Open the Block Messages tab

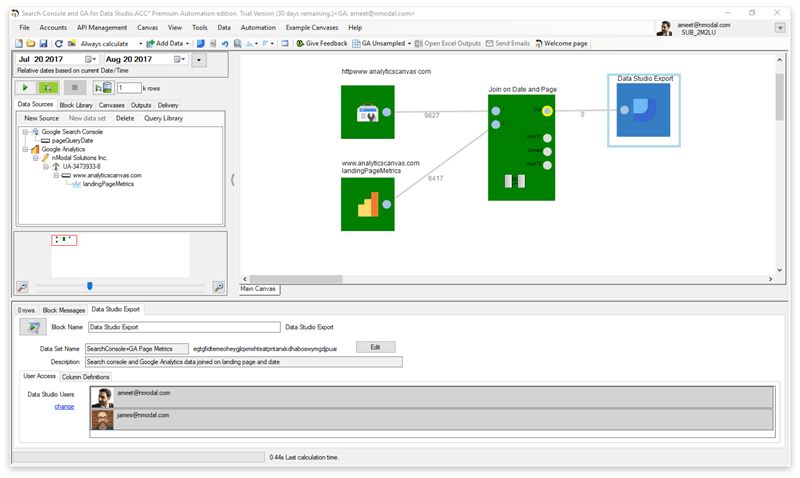tap(64, 310)
